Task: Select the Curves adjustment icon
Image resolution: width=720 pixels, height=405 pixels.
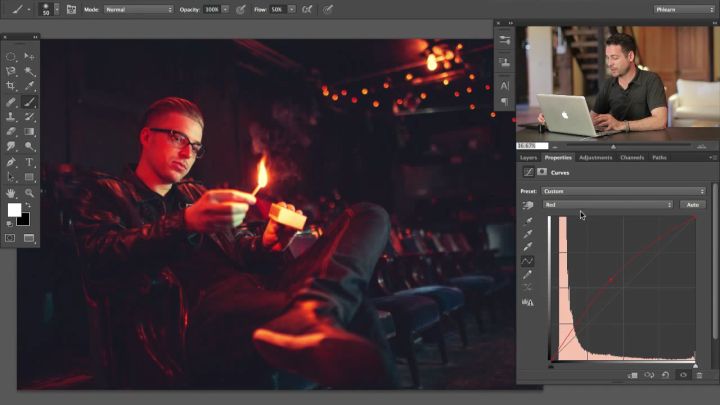Action: pyautogui.click(x=528, y=172)
